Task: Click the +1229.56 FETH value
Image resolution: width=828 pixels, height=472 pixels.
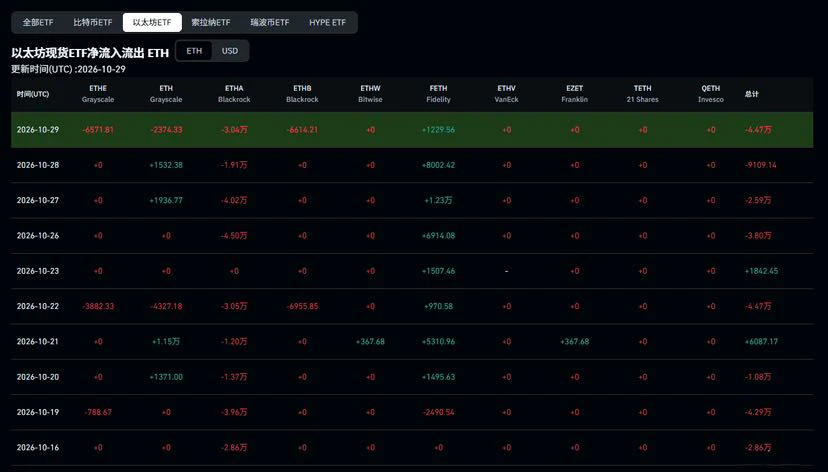Action: 438,130
